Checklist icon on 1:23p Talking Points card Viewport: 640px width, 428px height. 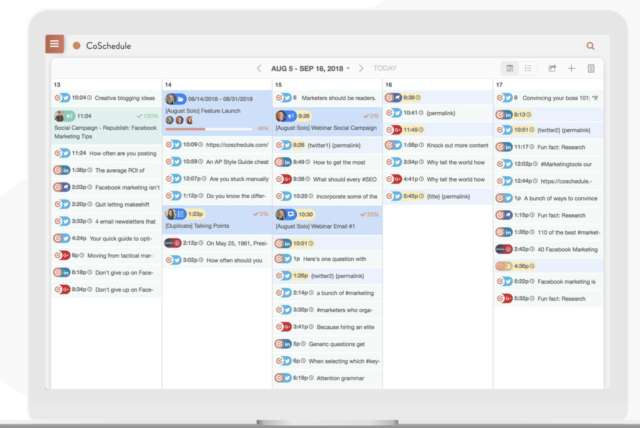pos(181,214)
